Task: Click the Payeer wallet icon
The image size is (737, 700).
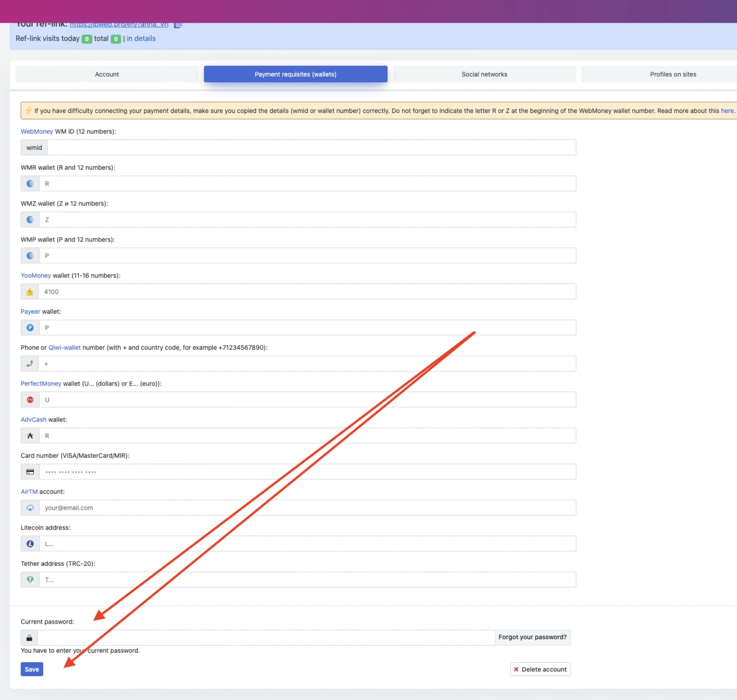Action: (x=30, y=328)
